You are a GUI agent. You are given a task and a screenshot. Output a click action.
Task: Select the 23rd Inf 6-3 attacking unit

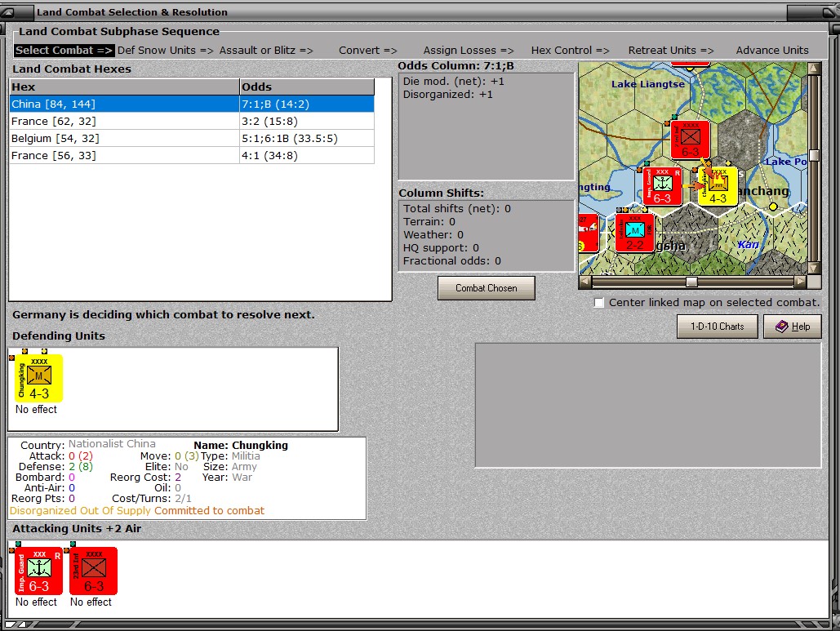93,571
